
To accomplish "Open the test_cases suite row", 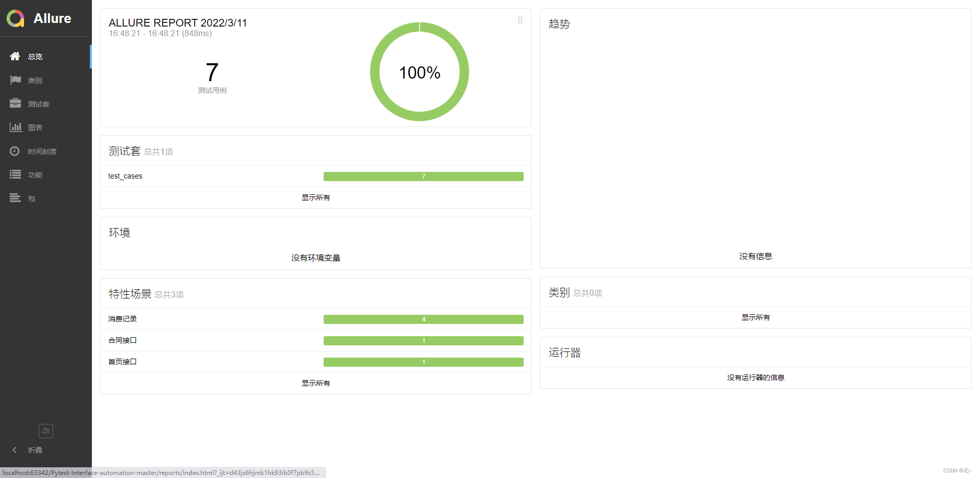I will point(316,176).
